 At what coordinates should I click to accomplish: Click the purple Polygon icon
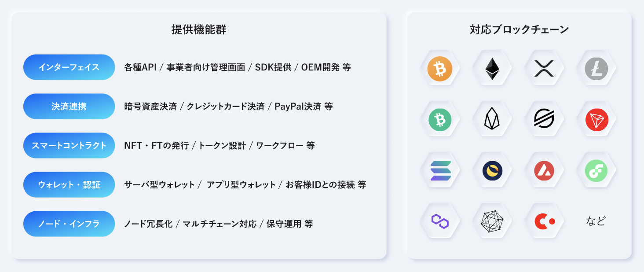439,221
